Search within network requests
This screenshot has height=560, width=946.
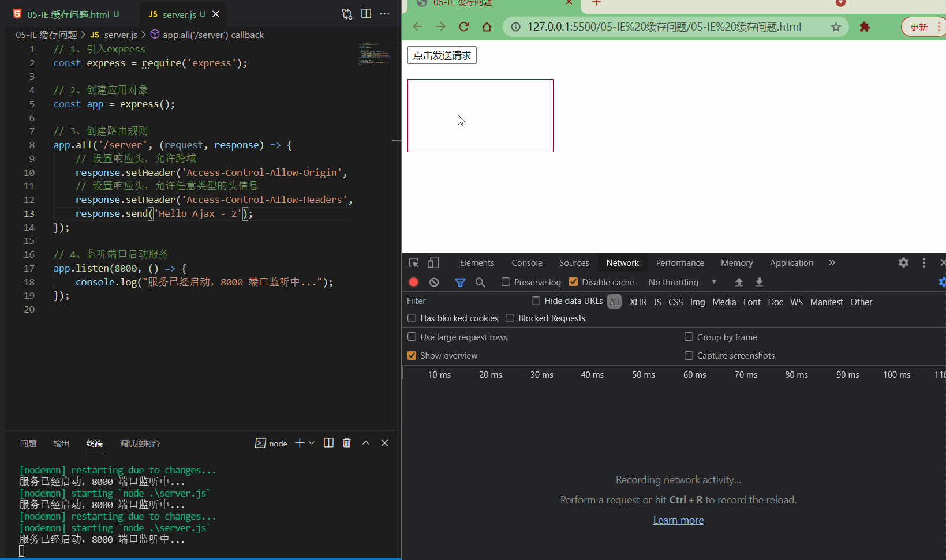pyautogui.click(x=480, y=282)
